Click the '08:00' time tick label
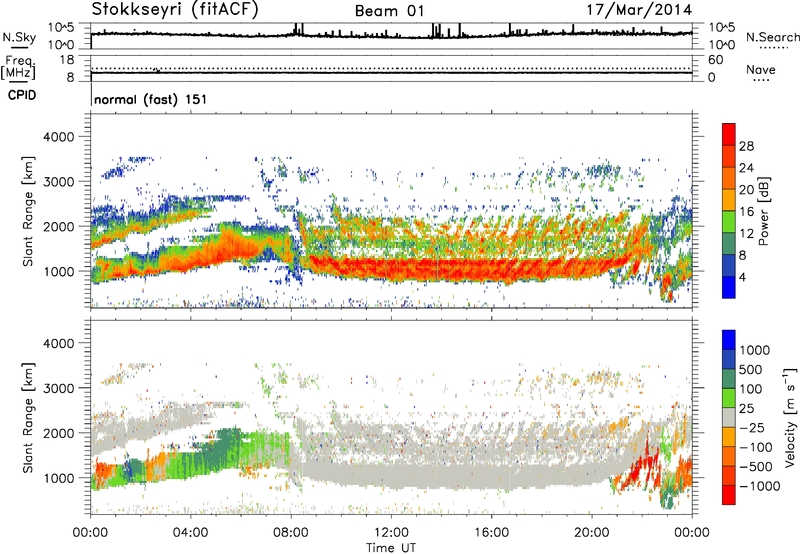 [291, 533]
